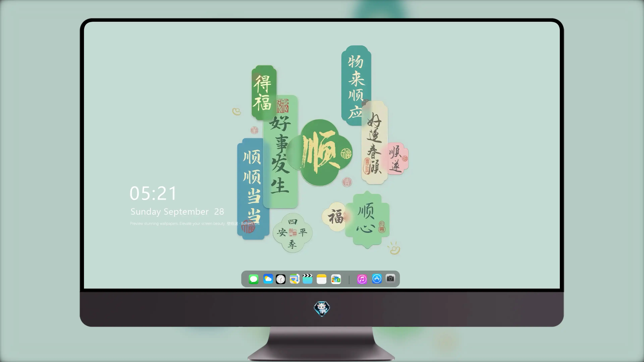
Task: Click the Sunday September 28 date
Action: coord(177,212)
